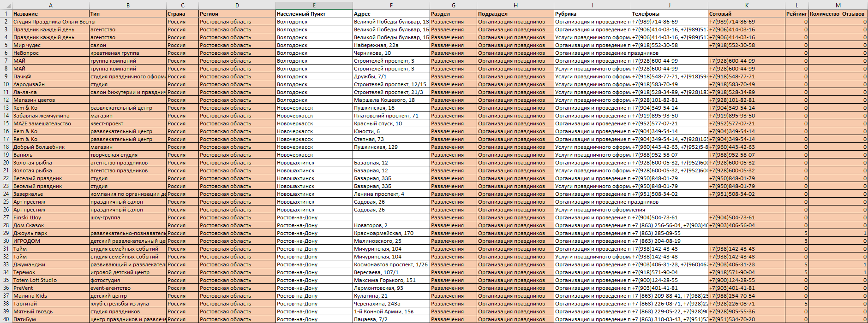Viewport: 868px width, 323px height.
Task: Select column M header letter
Action: coord(838,5)
